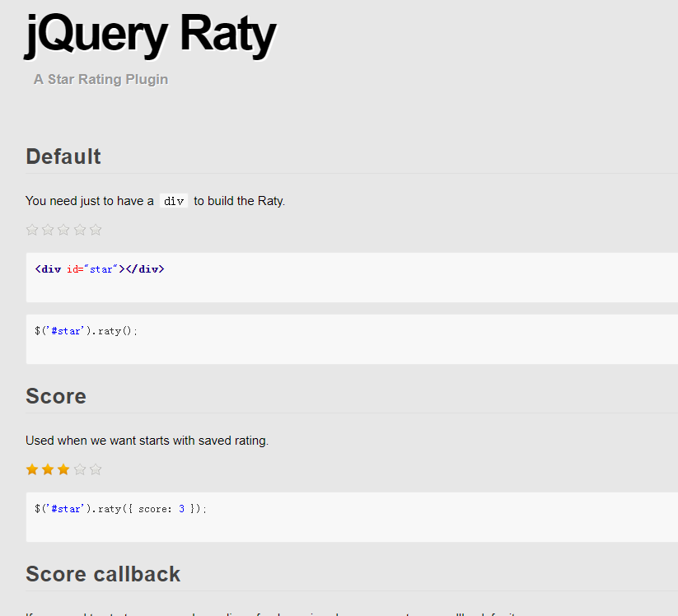Image resolution: width=678 pixels, height=616 pixels.
Task: Select second gold star in Score demo
Action: tap(48, 469)
